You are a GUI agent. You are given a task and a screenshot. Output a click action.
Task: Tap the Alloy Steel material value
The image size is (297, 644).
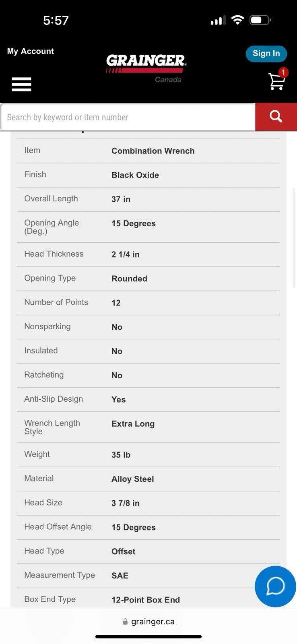tap(132, 479)
